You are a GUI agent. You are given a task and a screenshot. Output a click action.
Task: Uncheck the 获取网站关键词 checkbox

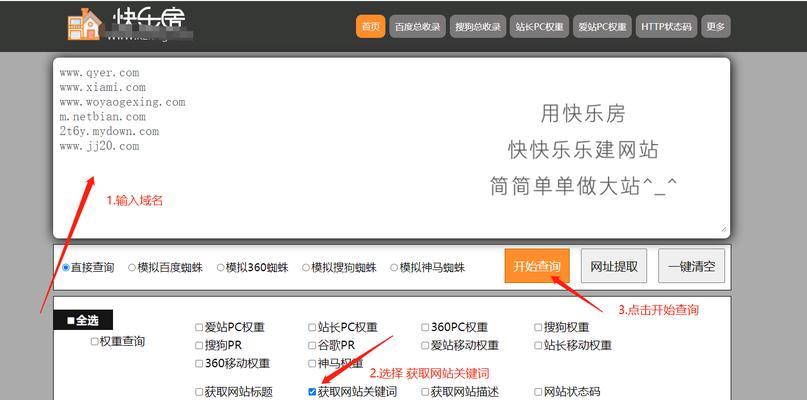pyautogui.click(x=312, y=392)
